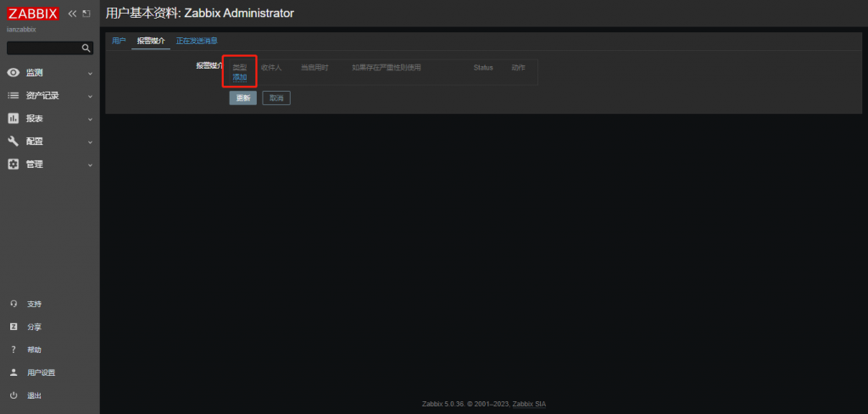This screenshot has height=414, width=868.
Task: Open the 监测 menu
Action: coord(34,73)
